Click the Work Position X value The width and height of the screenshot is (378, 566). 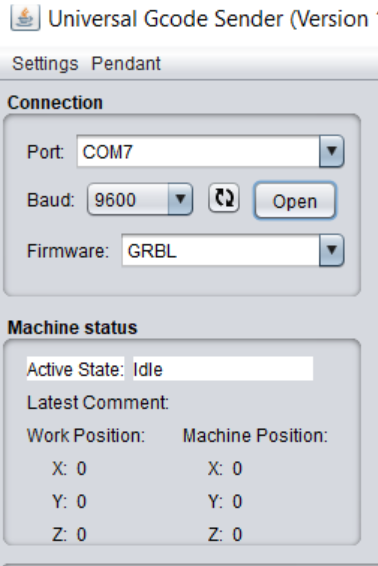tap(82, 469)
